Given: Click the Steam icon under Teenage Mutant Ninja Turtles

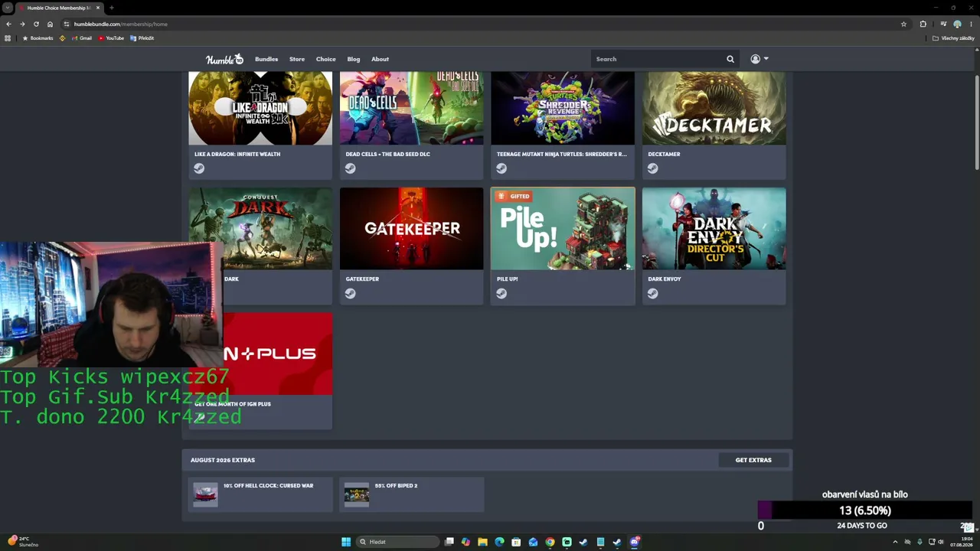Looking at the screenshot, I should (501, 168).
